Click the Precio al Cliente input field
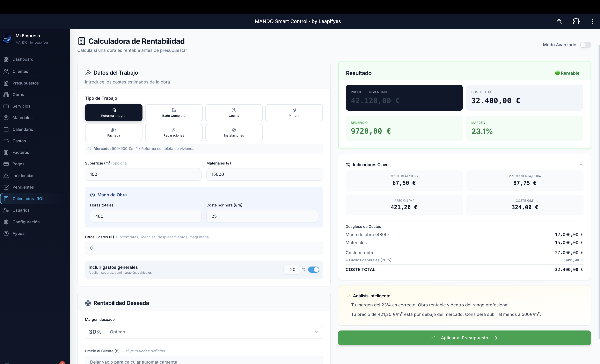Image resolution: width=600 pixels, height=364 pixels. coord(204,360)
